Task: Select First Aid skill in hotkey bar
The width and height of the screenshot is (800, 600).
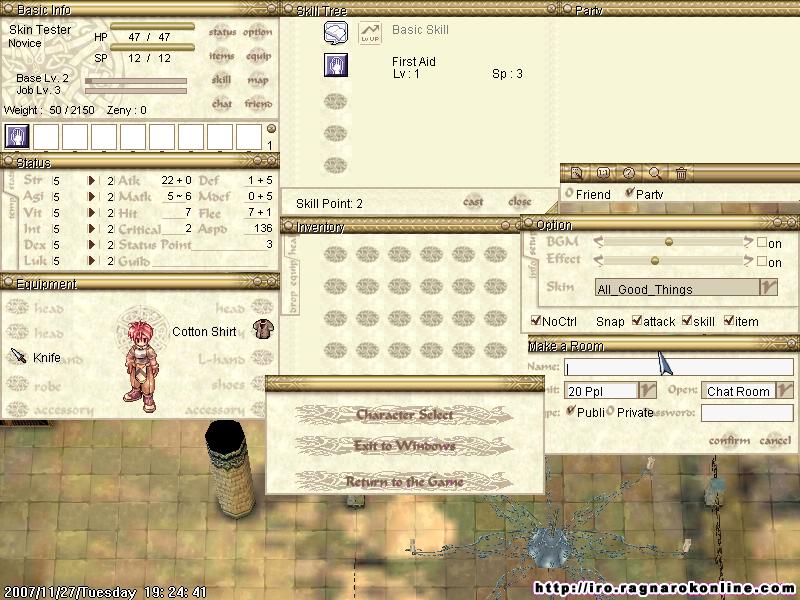Action: (x=17, y=137)
